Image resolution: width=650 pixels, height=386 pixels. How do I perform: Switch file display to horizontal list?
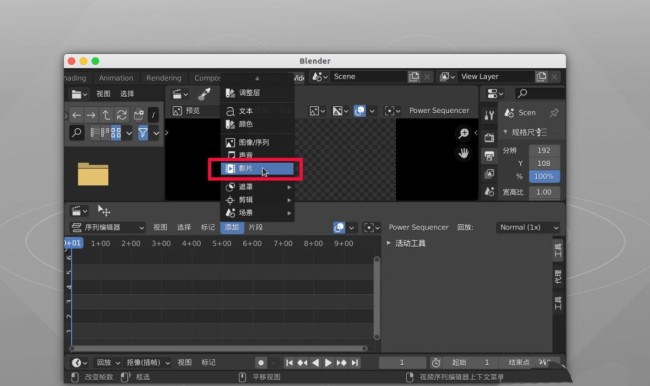105,133
